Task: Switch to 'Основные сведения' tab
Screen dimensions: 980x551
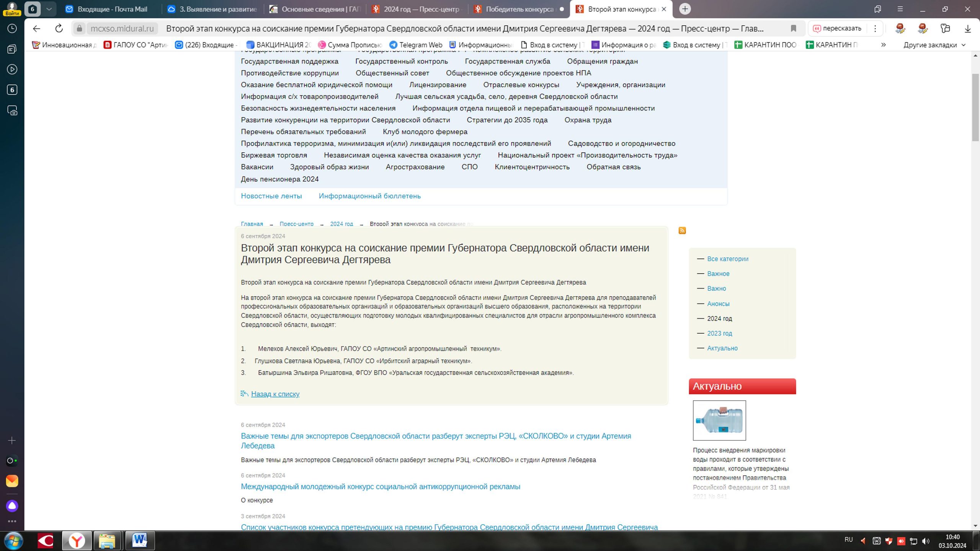Action: point(315,9)
